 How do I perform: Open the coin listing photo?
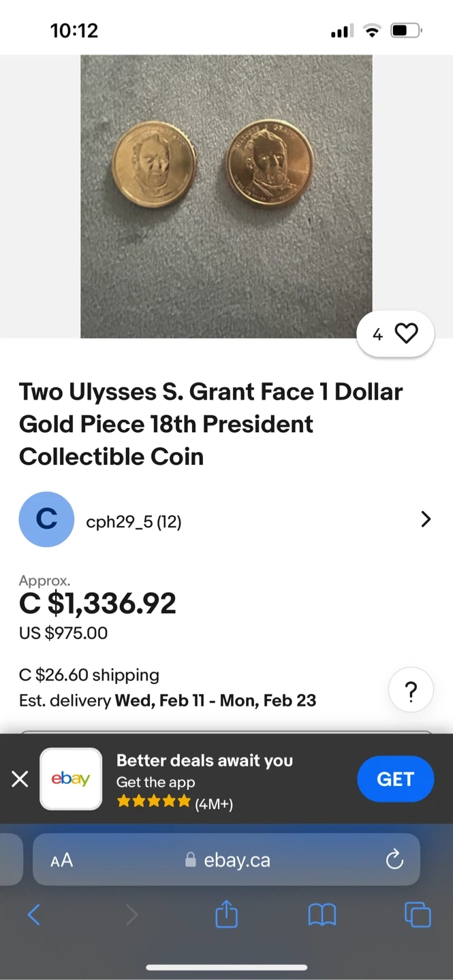226,196
